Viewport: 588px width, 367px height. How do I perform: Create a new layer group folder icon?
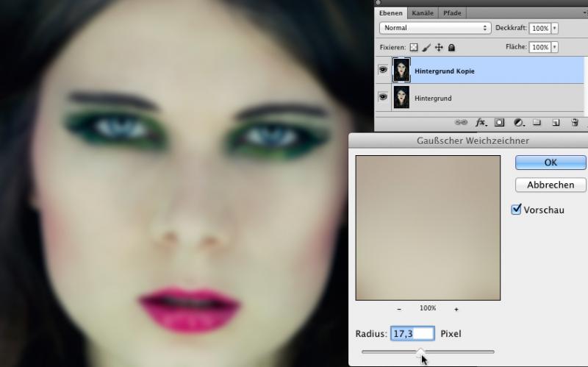click(x=537, y=123)
